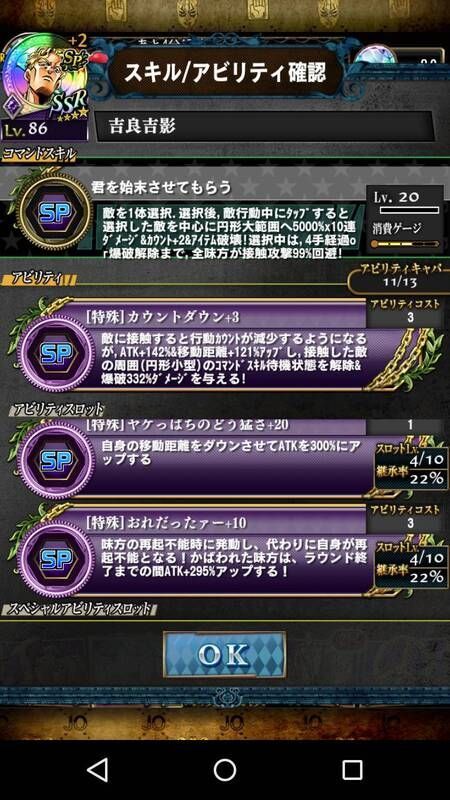Tap the Android back navigation icon
This screenshot has height=800, width=450.
point(97,769)
